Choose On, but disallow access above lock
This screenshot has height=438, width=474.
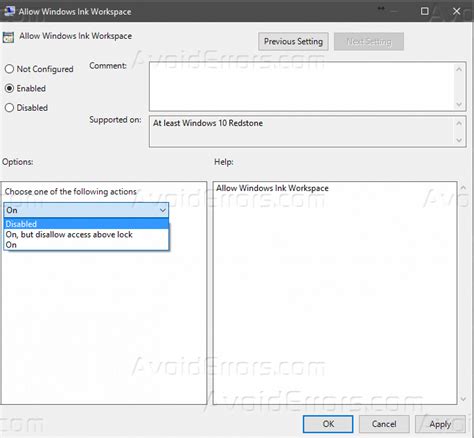coord(86,234)
